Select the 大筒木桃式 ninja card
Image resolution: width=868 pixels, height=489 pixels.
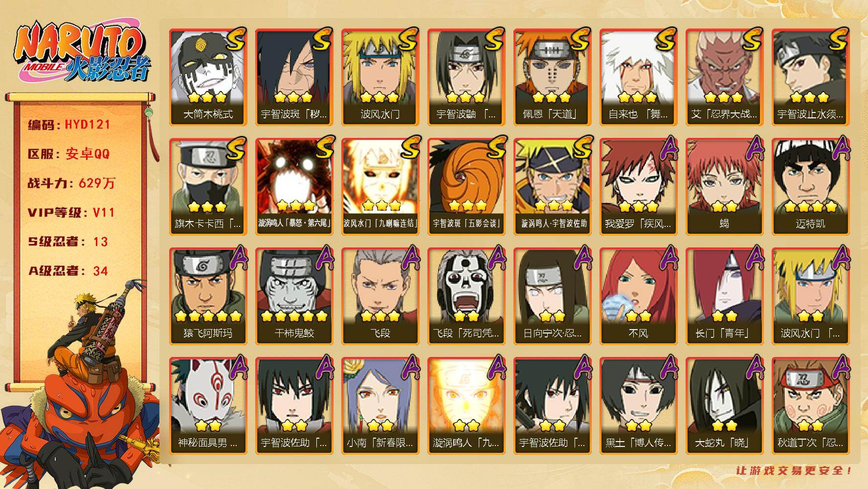tap(208, 77)
